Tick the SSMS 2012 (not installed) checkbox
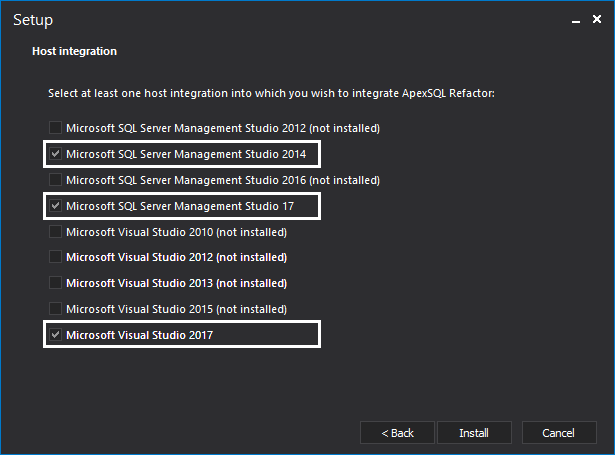The image size is (615, 455). (55, 127)
